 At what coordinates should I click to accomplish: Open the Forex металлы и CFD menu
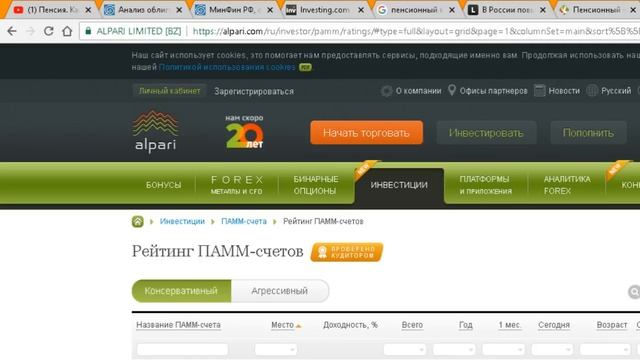[237, 185]
